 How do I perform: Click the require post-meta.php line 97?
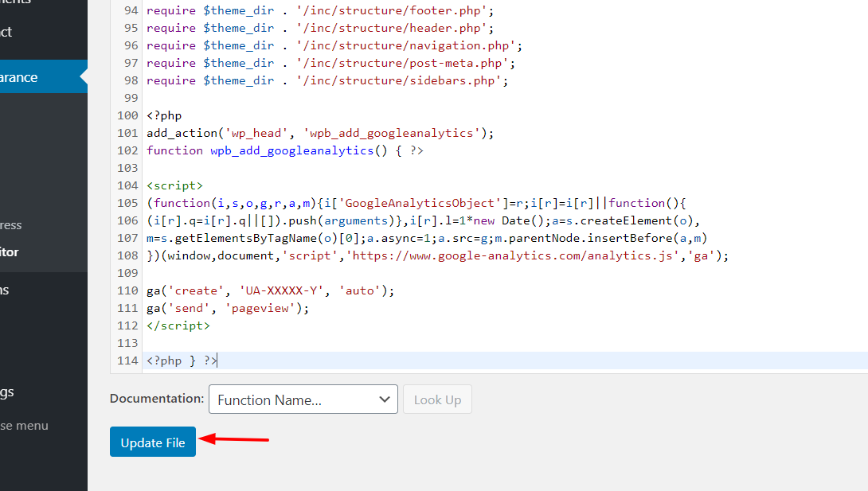coord(330,63)
